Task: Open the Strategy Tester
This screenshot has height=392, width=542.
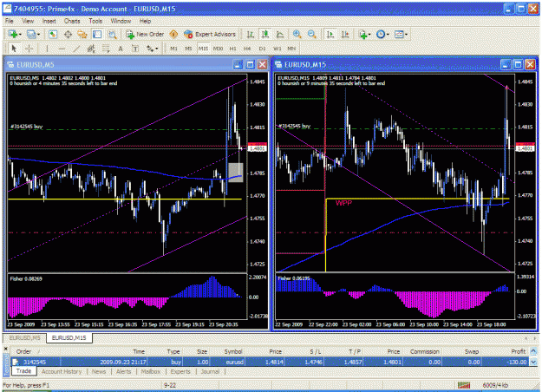Action: pos(113,34)
